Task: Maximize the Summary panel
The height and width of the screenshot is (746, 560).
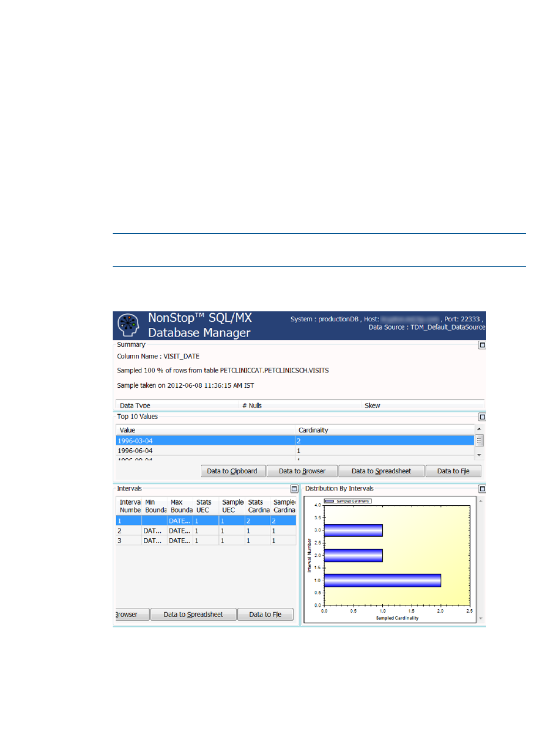Action: 482,345
